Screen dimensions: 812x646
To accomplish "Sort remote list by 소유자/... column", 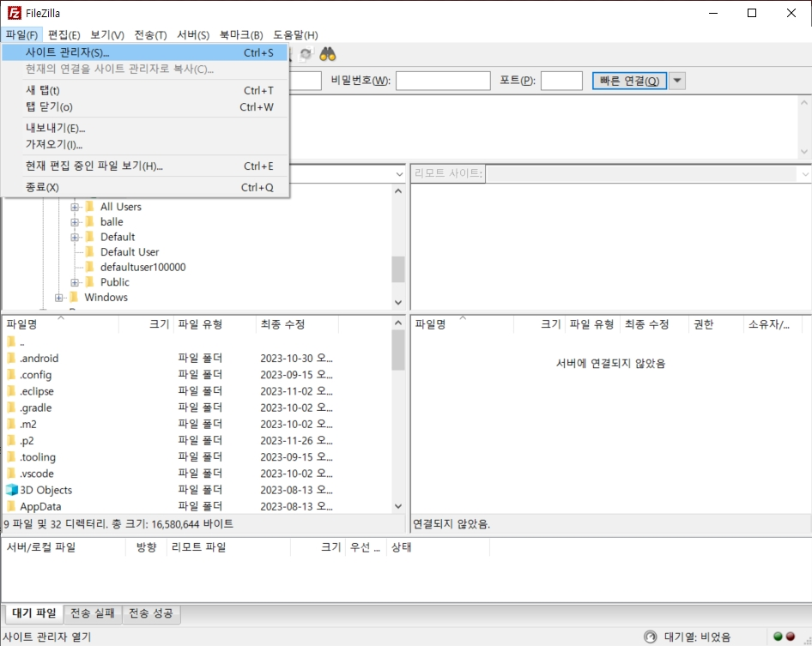I will [x=773, y=324].
